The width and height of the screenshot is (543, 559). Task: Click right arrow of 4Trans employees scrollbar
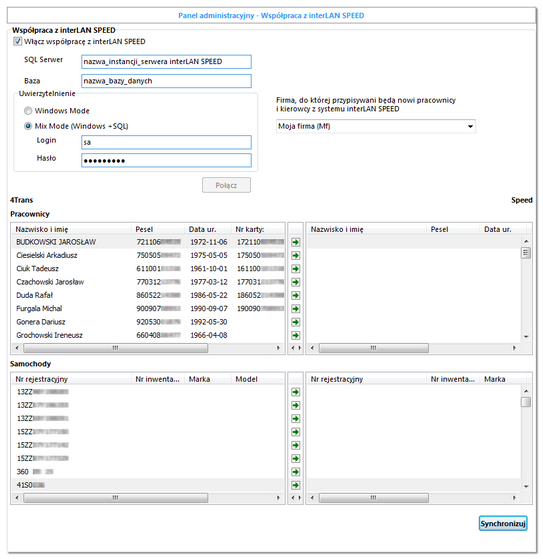click(x=278, y=348)
